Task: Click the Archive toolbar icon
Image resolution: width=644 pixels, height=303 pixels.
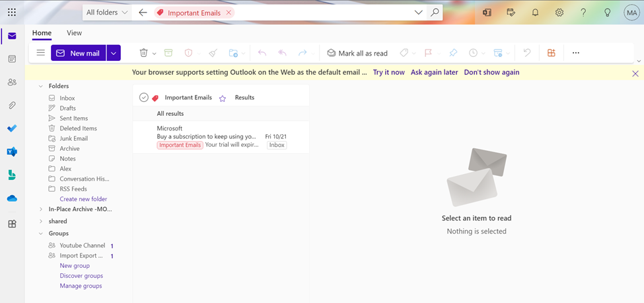Action: point(168,53)
